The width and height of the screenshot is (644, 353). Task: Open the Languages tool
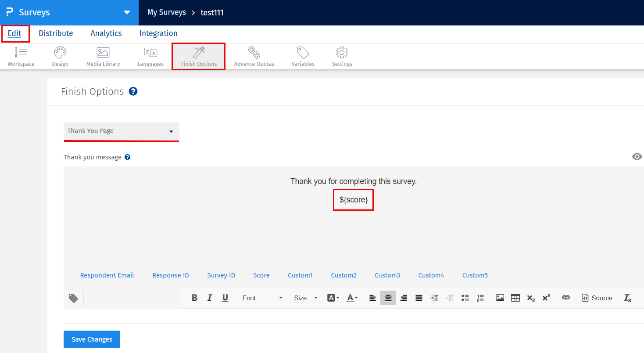pyautogui.click(x=150, y=57)
